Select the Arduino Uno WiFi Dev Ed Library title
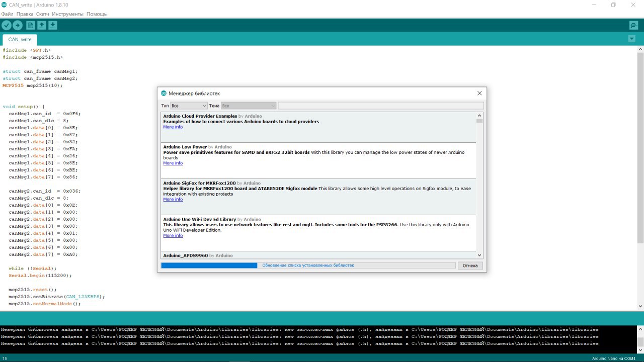This screenshot has height=362, width=644. [x=200, y=220]
